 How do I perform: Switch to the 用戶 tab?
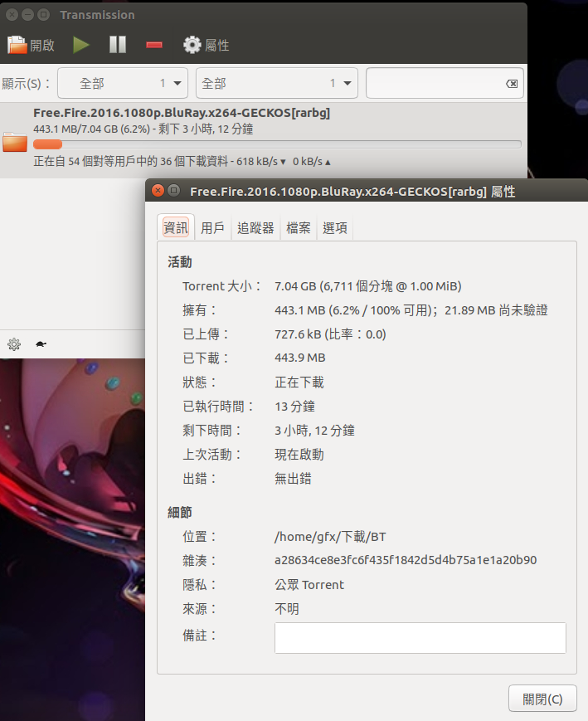(212, 227)
